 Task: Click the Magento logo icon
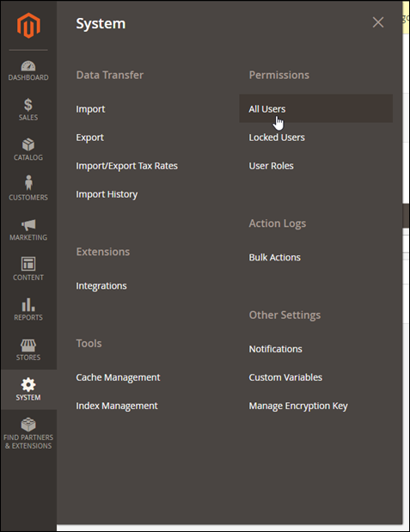tap(28, 26)
